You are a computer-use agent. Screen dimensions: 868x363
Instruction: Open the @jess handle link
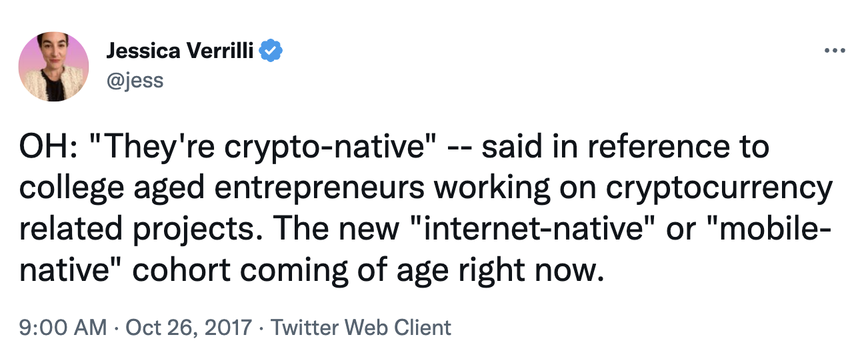pyautogui.click(x=135, y=80)
